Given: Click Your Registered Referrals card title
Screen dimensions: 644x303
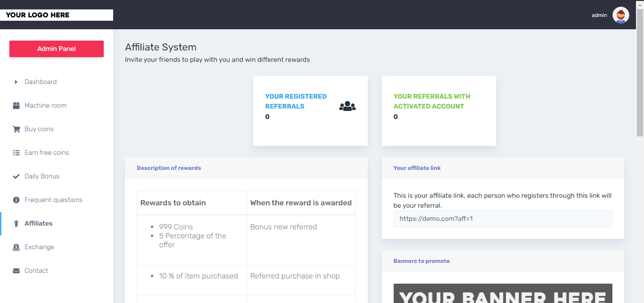Looking at the screenshot, I should [x=296, y=101].
